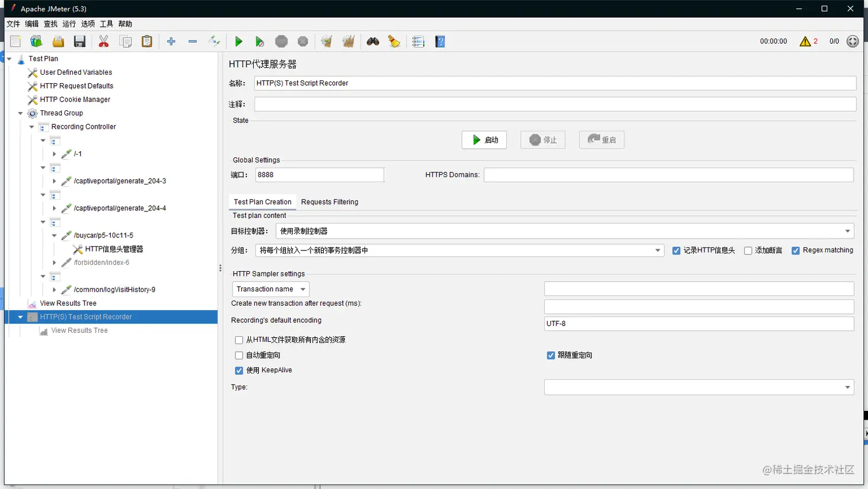868x489 pixels.
Task: Open Search with binoculars icon
Action: [373, 41]
